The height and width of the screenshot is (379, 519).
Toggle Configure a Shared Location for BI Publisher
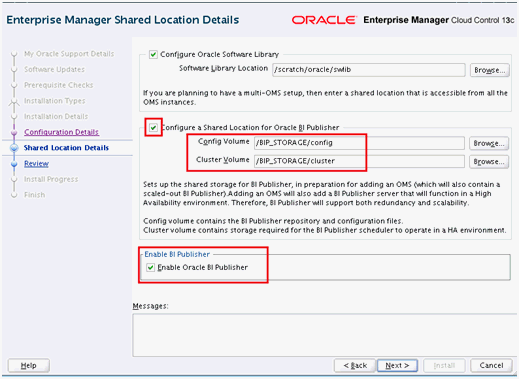(153, 128)
